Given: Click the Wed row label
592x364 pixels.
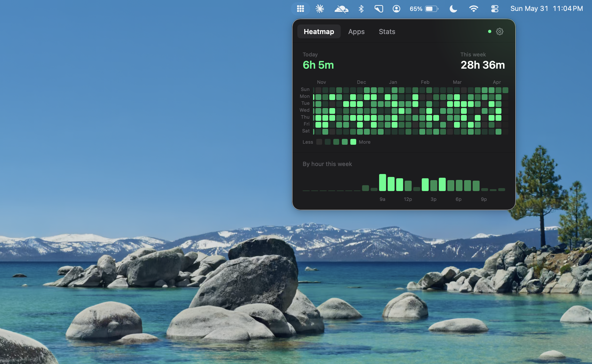Looking at the screenshot, I should coord(304,110).
